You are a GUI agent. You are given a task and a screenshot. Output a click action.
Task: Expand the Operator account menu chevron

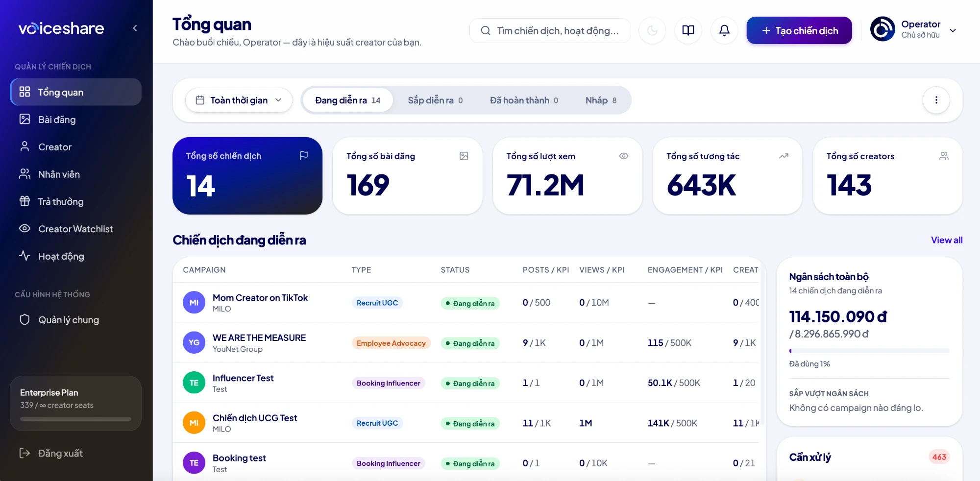tap(953, 30)
